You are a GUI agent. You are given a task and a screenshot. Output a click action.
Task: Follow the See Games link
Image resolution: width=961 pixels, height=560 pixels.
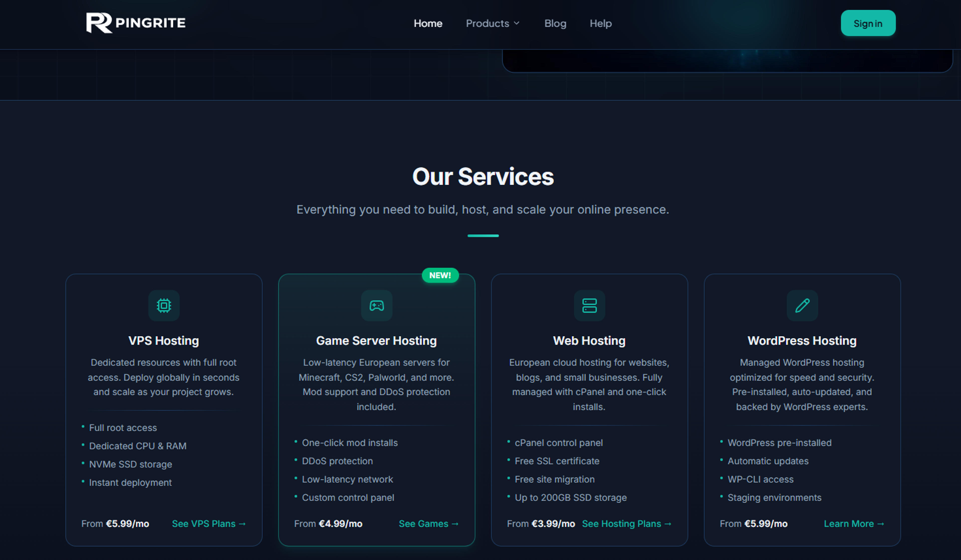[x=429, y=524]
